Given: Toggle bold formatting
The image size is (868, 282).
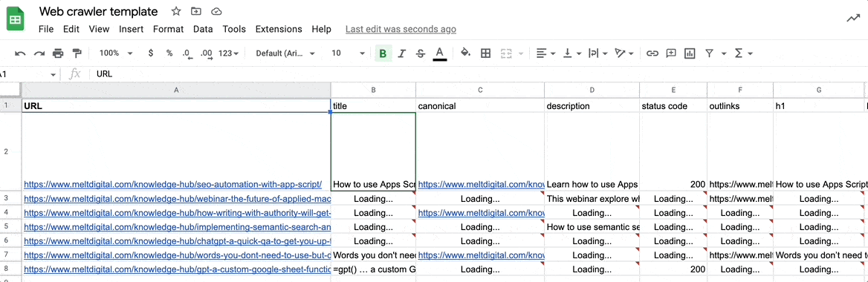Looking at the screenshot, I should pos(383,53).
